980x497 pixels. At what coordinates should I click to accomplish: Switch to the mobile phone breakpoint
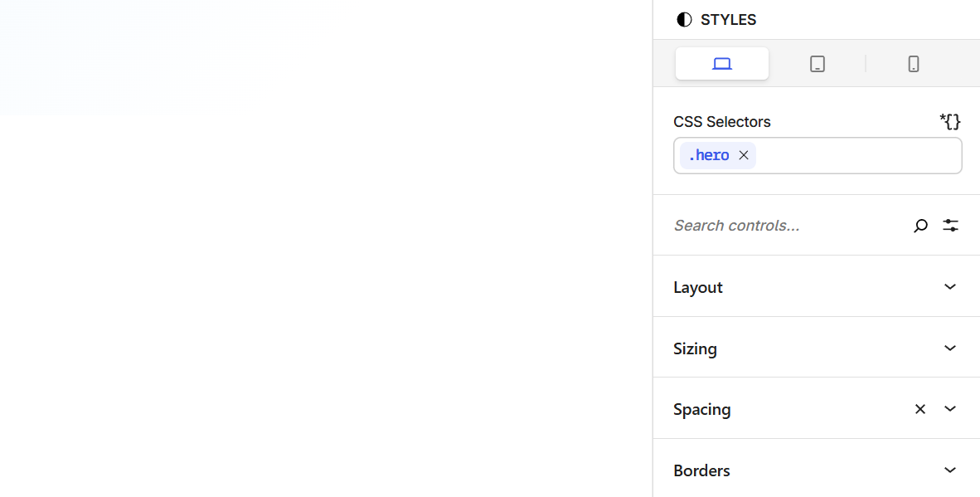click(914, 63)
